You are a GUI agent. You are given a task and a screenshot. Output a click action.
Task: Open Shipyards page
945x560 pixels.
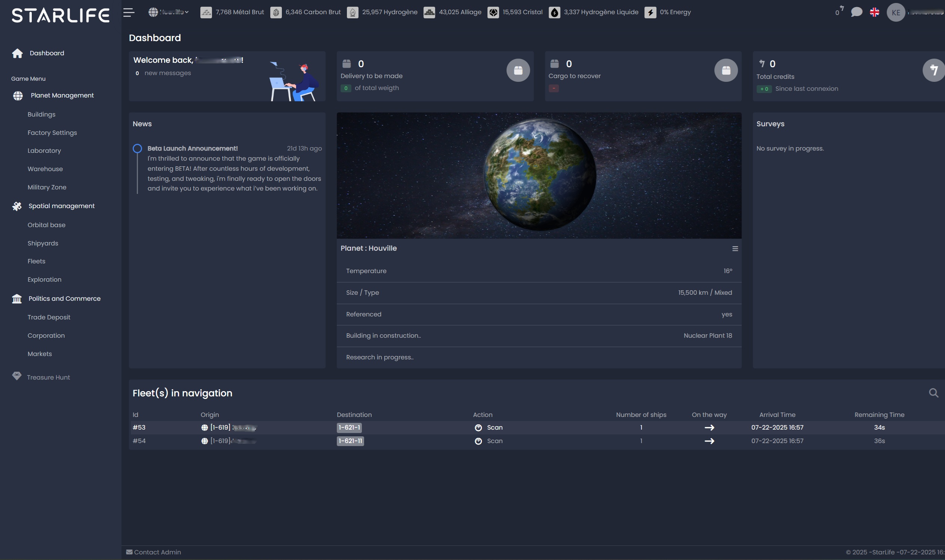tap(43, 244)
